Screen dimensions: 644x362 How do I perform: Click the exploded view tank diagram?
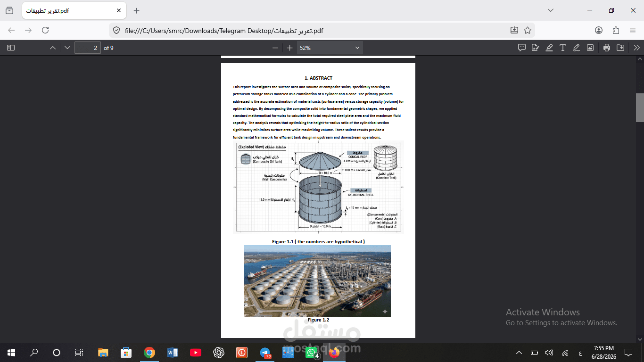(x=318, y=187)
